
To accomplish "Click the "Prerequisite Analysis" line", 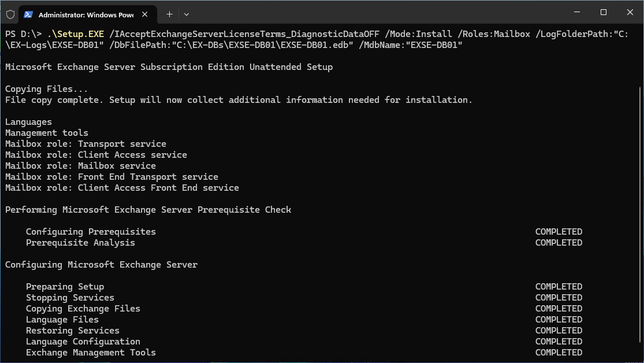I will pyautogui.click(x=80, y=243).
